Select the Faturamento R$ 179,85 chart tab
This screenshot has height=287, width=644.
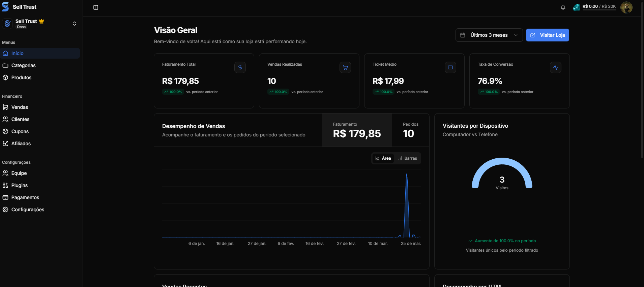tap(357, 130)
